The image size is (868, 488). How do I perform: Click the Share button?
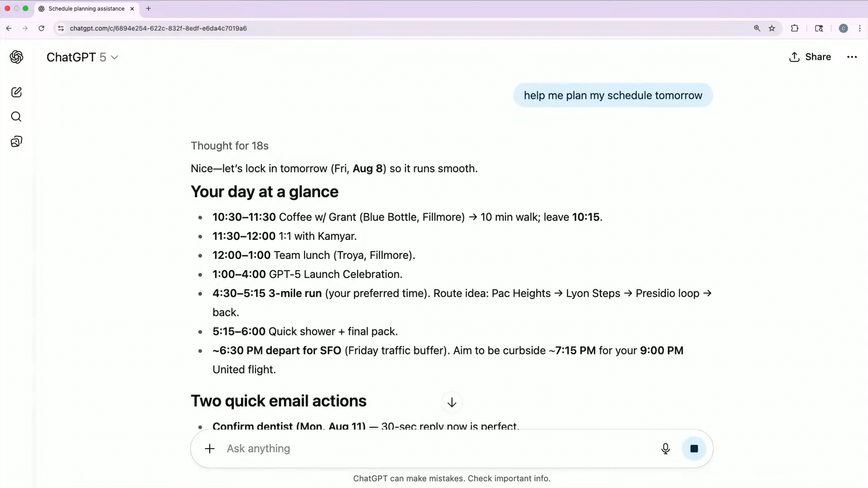pos(810,57)
